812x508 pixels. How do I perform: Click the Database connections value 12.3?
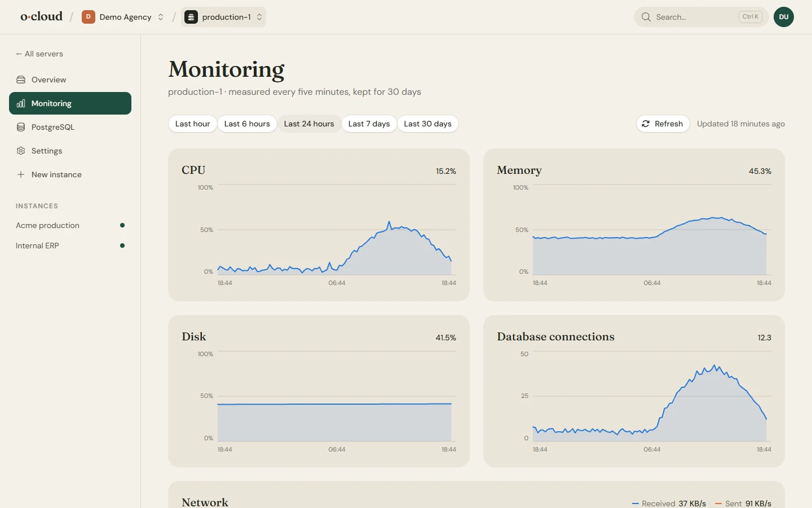click(764, 338)
